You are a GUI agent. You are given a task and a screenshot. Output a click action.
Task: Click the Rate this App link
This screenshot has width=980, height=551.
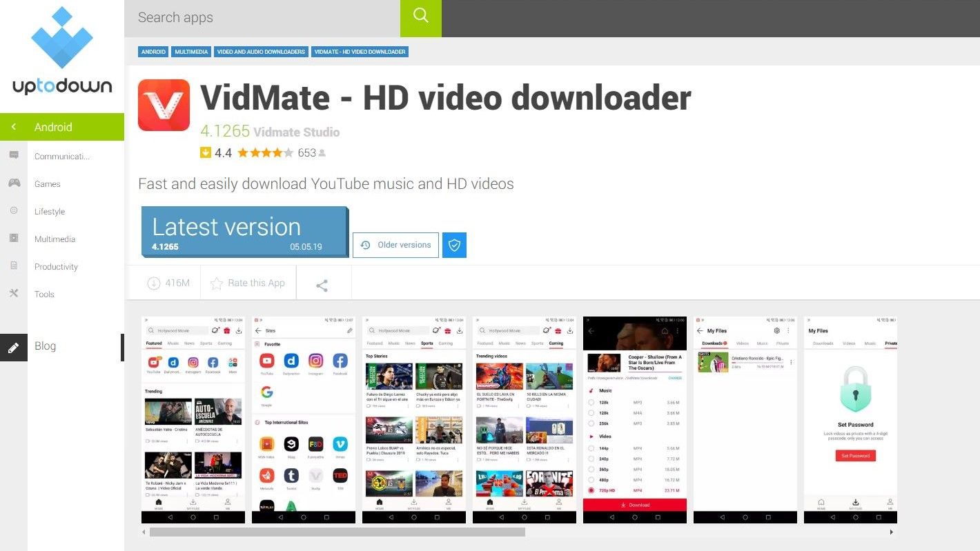pyautogui.click(x=255, y=283)
